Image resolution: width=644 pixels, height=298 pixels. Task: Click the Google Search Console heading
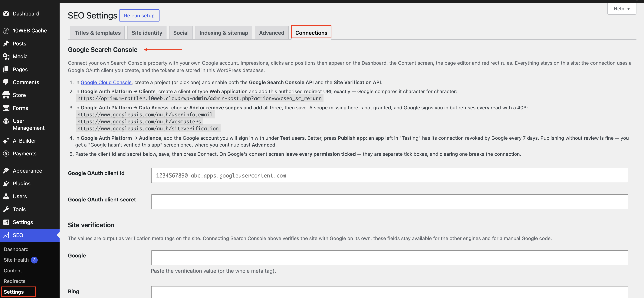[x=103, y=50]
